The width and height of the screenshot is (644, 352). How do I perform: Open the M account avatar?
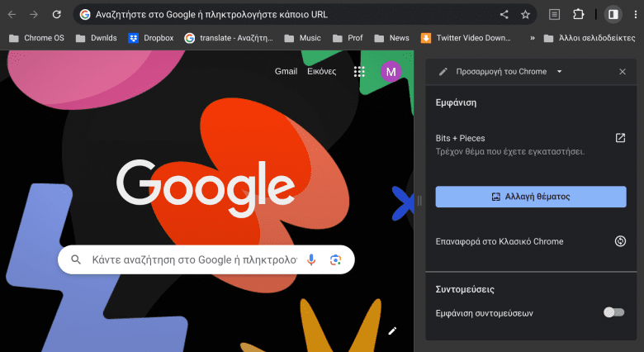coord(391,72)
